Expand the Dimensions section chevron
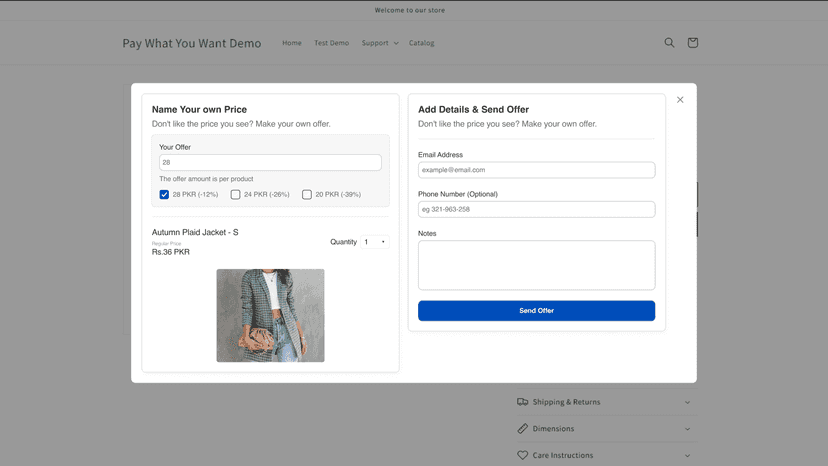828x466 pixels. [x=688, y=428]
